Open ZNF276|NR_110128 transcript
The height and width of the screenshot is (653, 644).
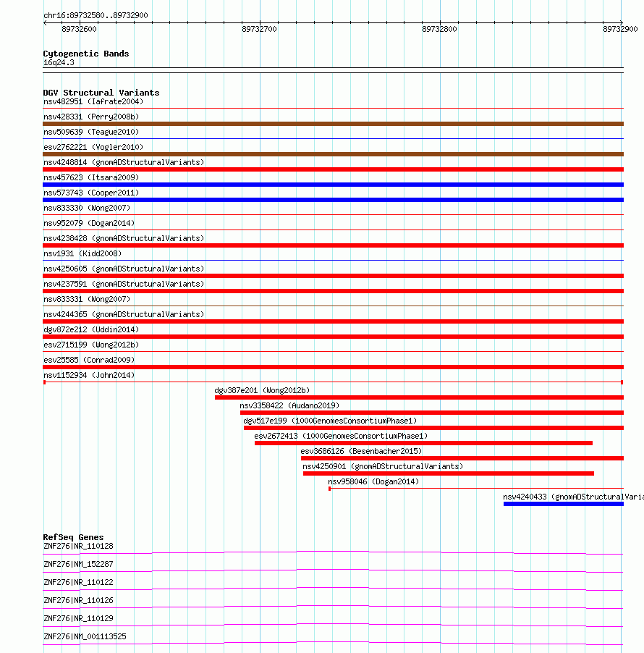78,547
